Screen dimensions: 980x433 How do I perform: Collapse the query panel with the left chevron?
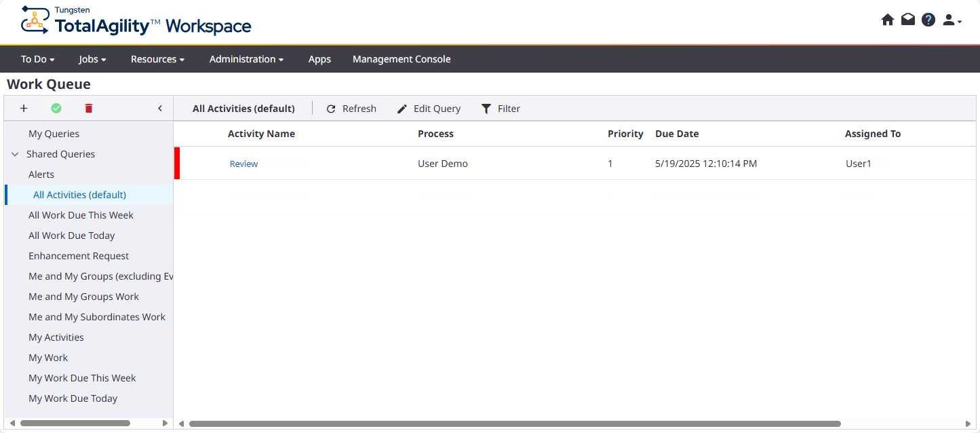[160, 108]
